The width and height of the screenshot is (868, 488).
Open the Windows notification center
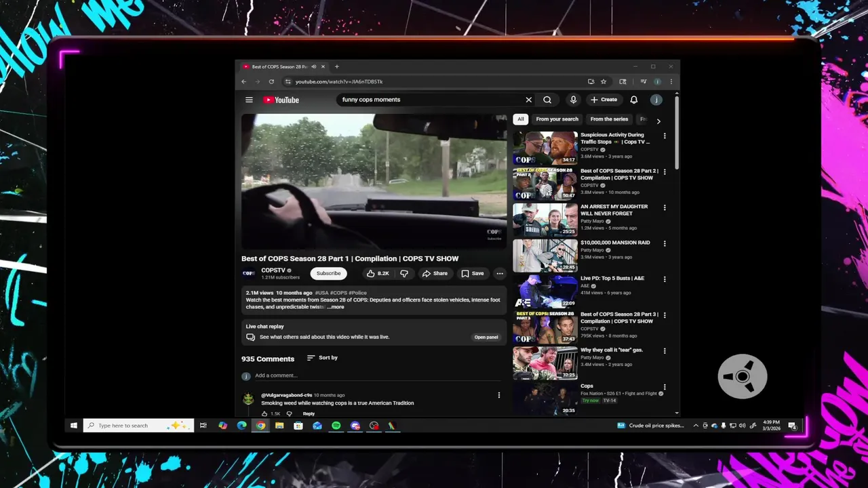(x=792, y=426)
